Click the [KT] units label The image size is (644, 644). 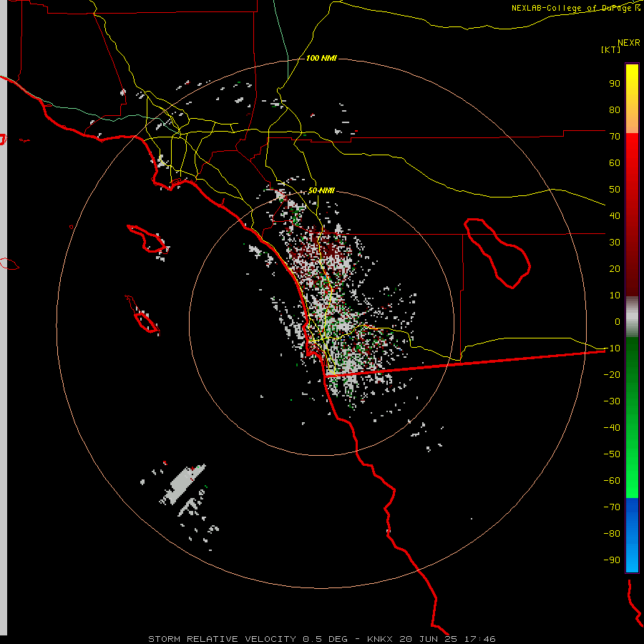[611, 49]
